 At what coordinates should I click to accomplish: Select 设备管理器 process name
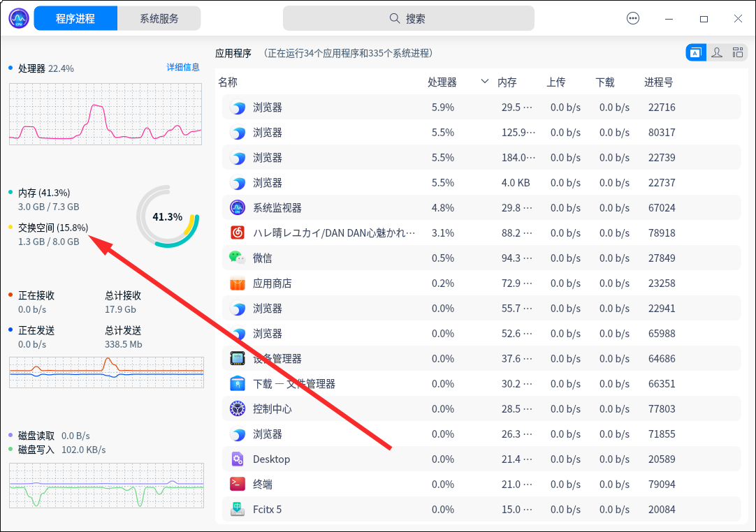click(277, 359)
